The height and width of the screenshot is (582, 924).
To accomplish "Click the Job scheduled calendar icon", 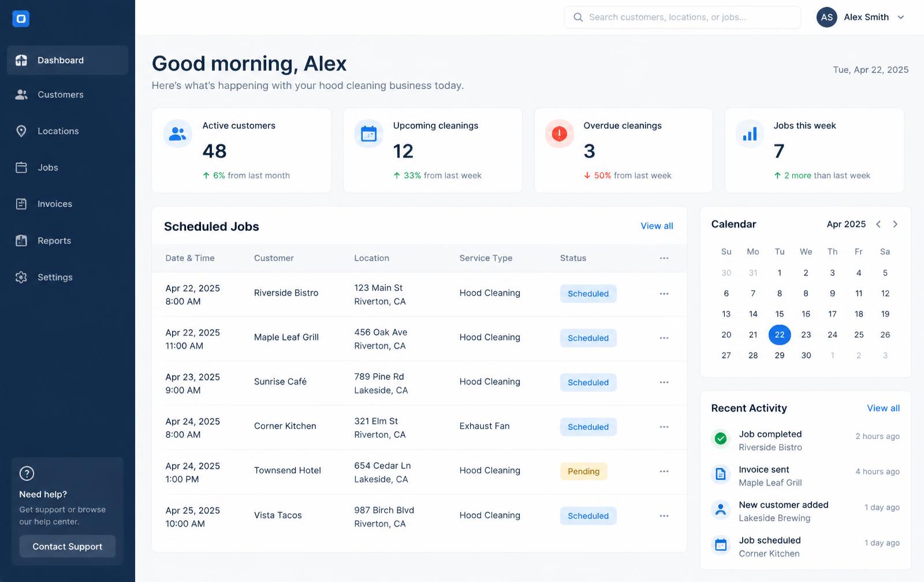I will [721, 544].
